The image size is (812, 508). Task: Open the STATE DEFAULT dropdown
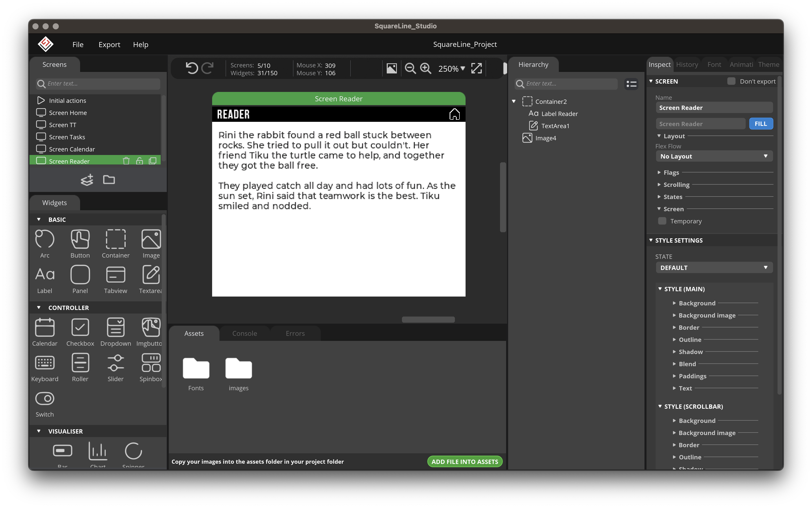[714, 268]
